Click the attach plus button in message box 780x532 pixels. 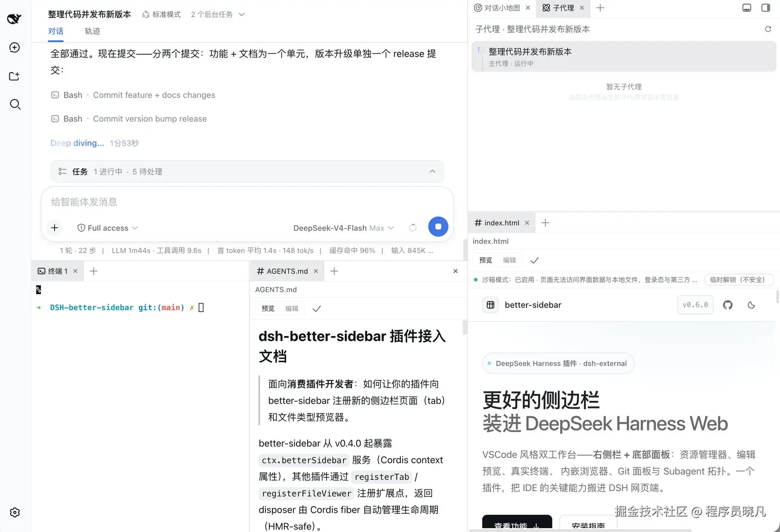coord(55,228)
